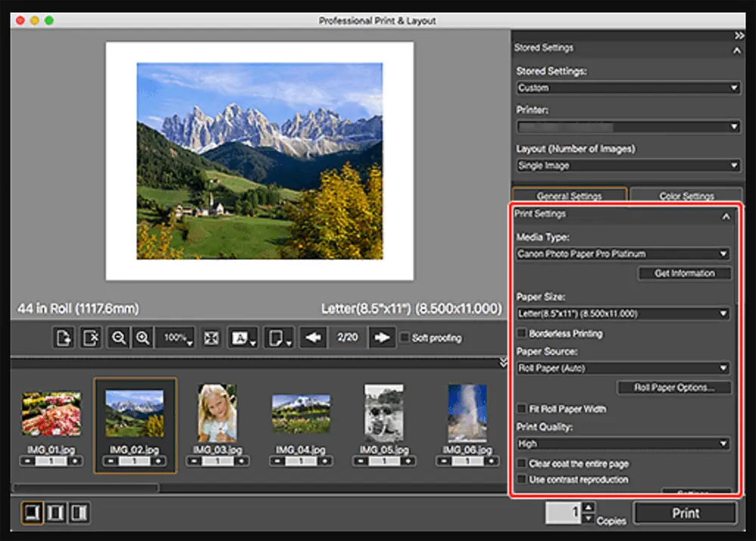756x541 pixels.
Task: Zoom in the preview with the plus magnifier
Action: [143, 337]
